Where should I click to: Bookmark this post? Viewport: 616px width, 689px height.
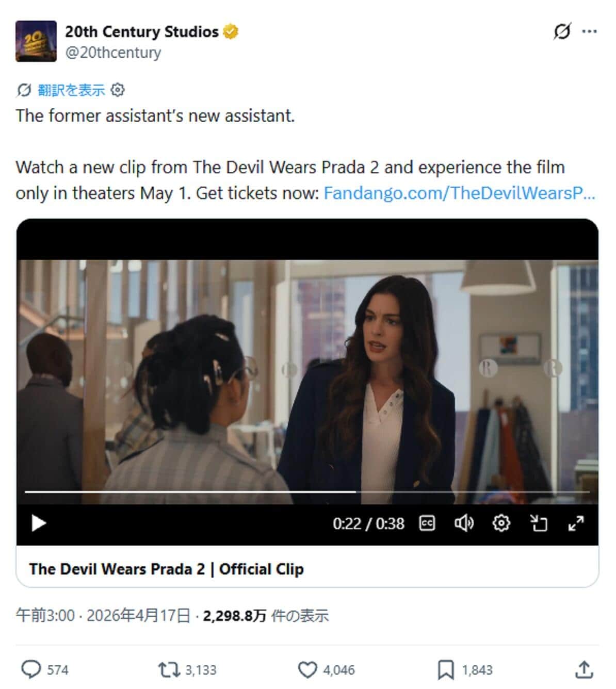[445, 669]
